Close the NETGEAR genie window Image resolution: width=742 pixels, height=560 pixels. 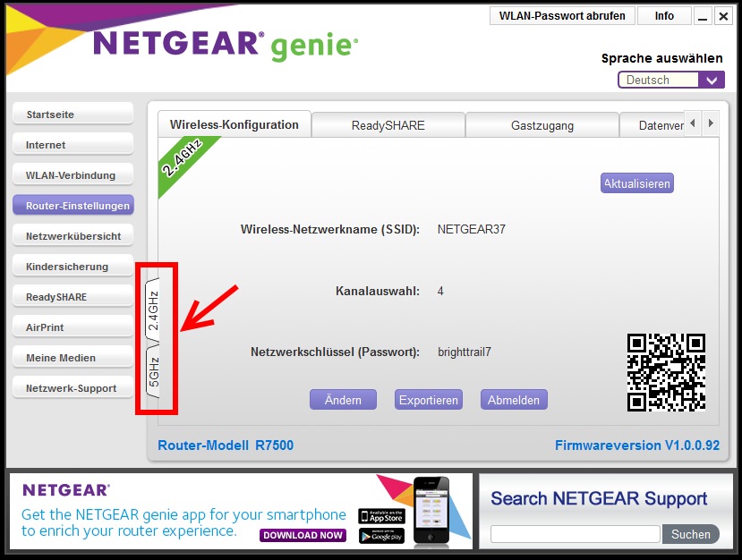point(723,17)
